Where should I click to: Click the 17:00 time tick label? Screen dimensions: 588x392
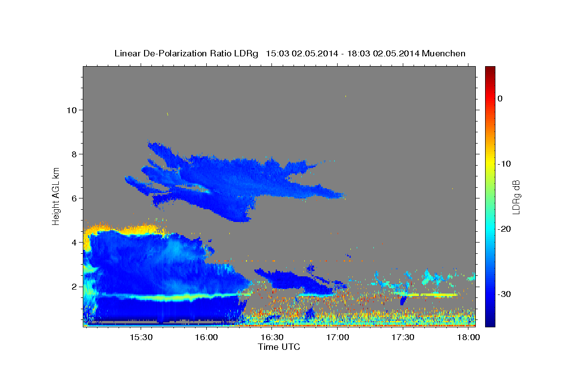[x=338, y=338]
